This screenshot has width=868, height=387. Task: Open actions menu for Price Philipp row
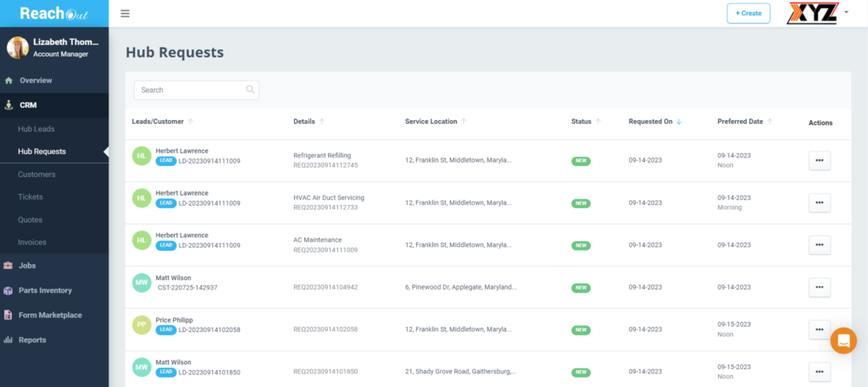click(820, 329)
